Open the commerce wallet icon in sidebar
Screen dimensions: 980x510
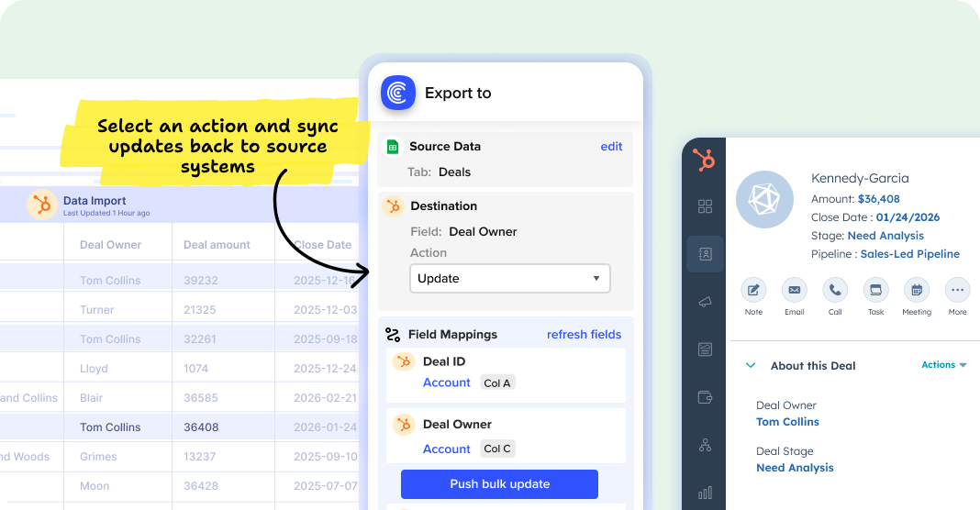tap(705, 397)
